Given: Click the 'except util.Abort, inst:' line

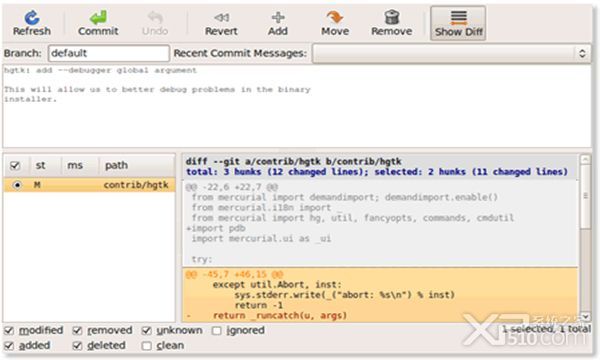Looking at the screenshot, I should click(277, 285).
